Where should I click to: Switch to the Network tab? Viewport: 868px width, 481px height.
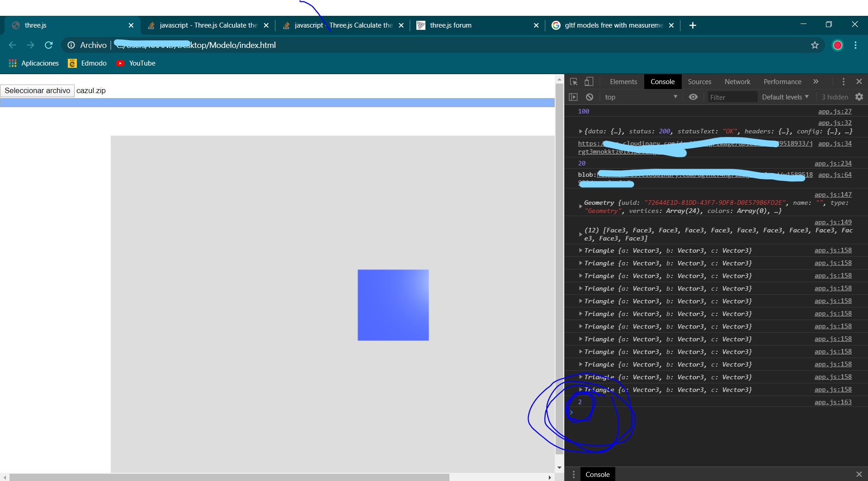(737, 82)
